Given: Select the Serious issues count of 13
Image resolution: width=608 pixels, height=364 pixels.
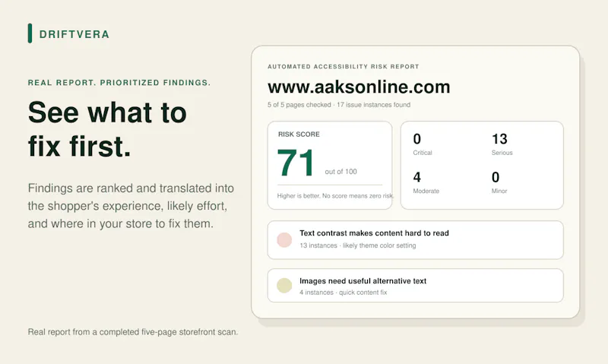Looking at the screenshot, I should click(x=499, y=139).
